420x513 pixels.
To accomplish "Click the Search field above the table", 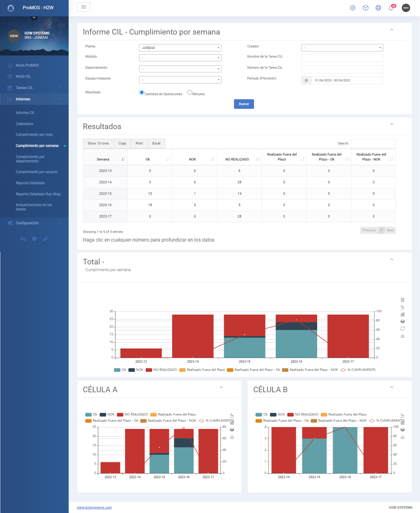I will pos(373,144).
